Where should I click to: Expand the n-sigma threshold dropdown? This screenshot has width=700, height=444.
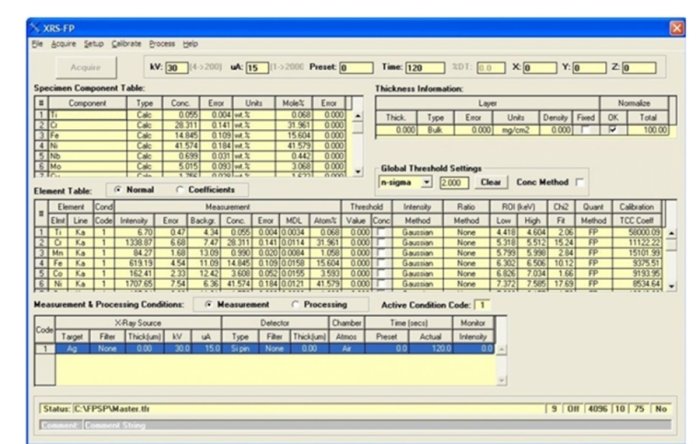pos(426,183)
